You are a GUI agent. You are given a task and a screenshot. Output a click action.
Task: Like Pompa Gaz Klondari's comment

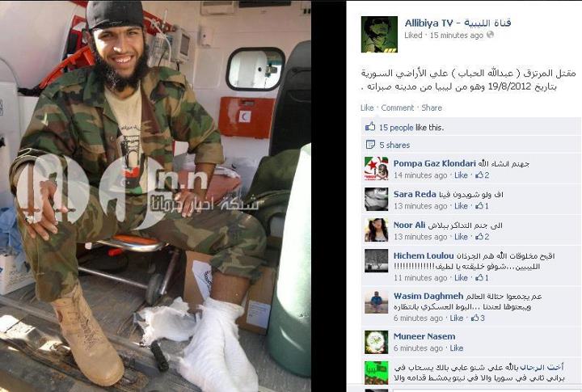pos(461,175)
